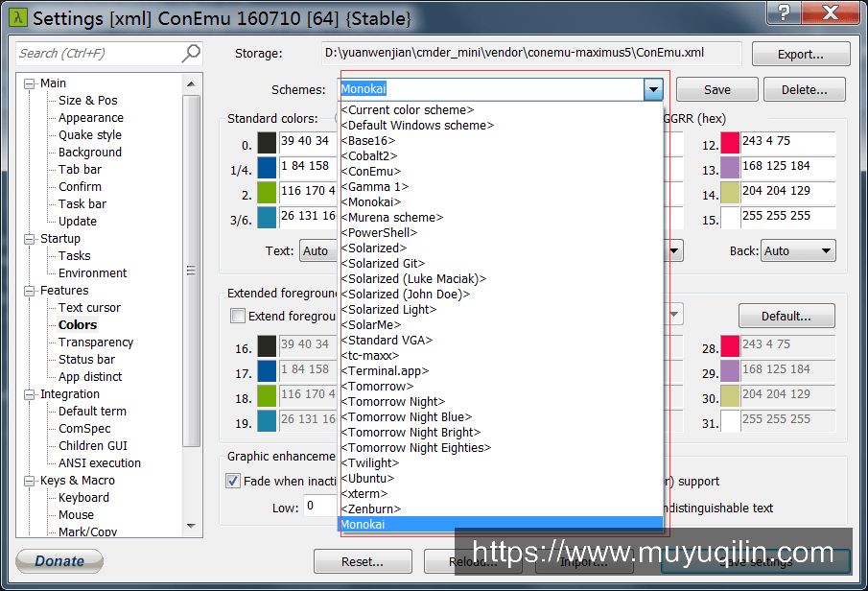Toggle Fade when inactive checkbox
The height and width of the screenshot is (591, 868).
pyautogui.click(x=233, y=481)
